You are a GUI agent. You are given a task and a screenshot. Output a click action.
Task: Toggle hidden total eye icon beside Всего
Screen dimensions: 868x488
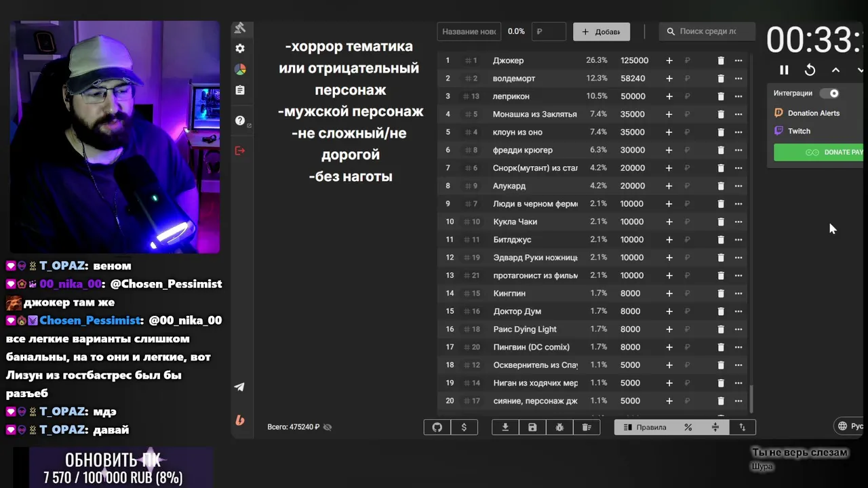pyautogui.click(x=328, y=427)
